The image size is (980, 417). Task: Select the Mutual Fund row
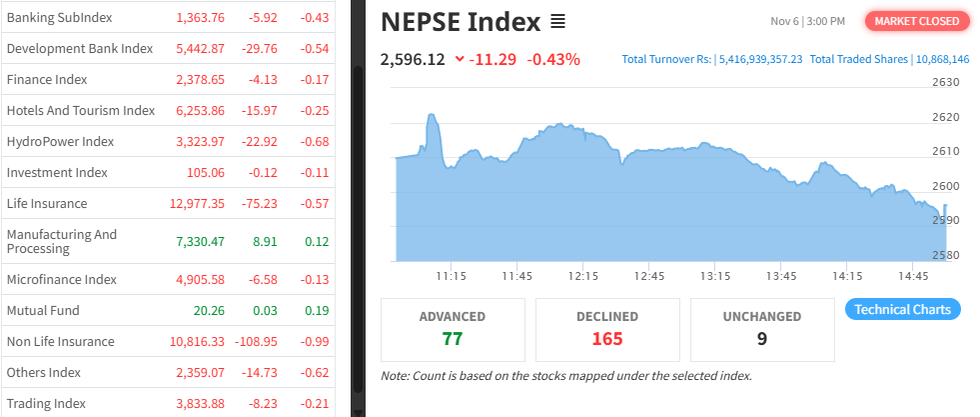click(43, 310)
